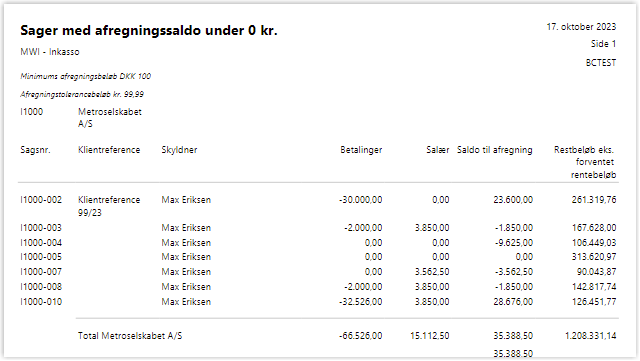Click Max Eriksen in row I1000-003
640x361 pixels.
pyautogui.click(x=186, y=227)
